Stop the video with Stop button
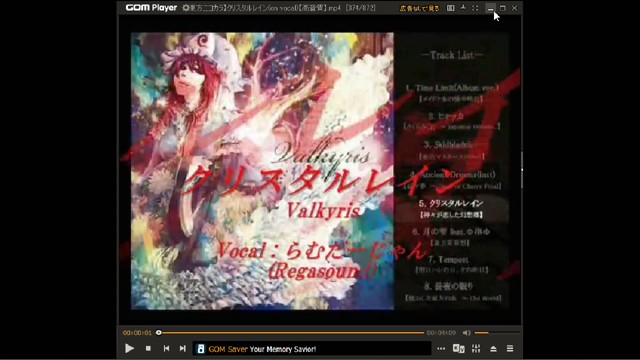Viewport: 640px width, 360px height. coord(148,348)
